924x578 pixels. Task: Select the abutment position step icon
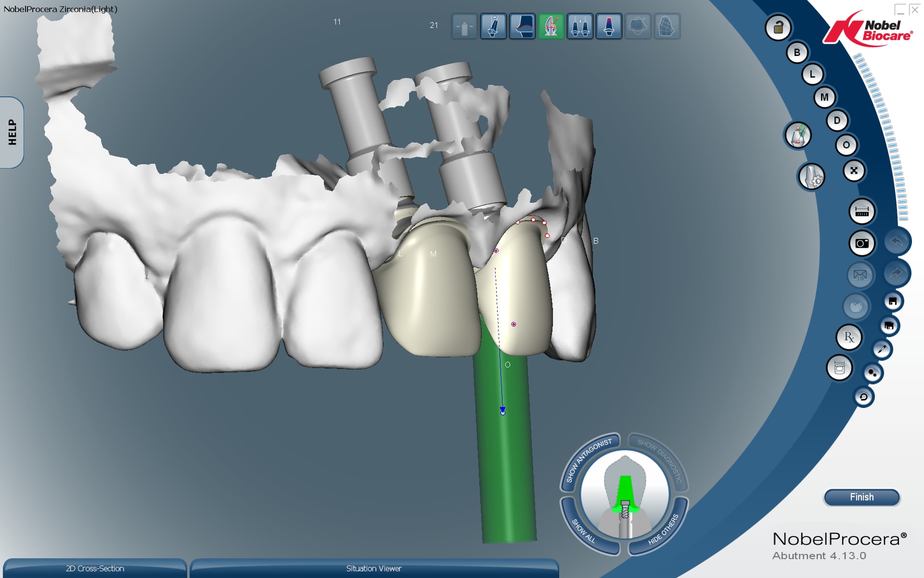click(x=464, y=26)
